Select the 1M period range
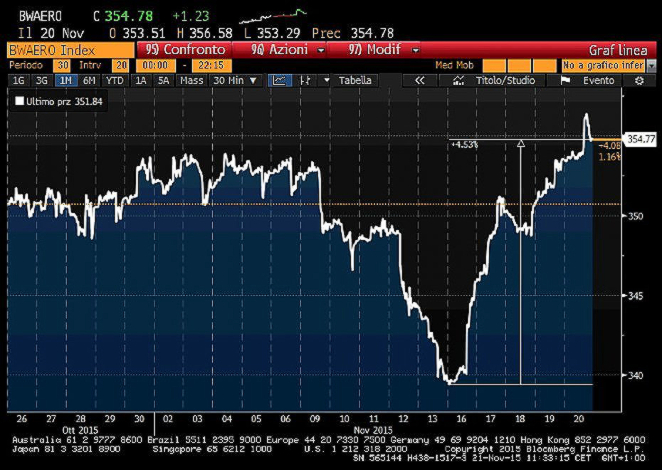The height and width of the screenshot is (470, 662). click(65, 80)
